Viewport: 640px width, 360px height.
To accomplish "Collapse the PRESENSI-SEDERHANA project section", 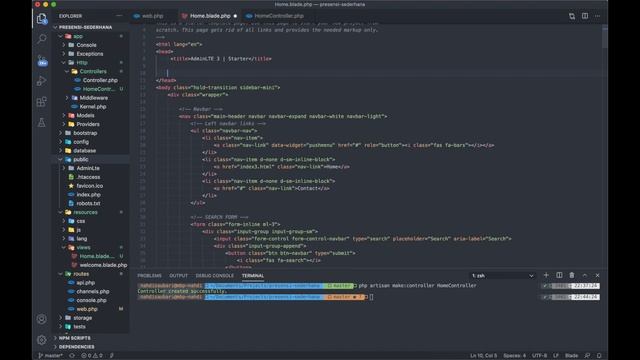I will [85, 27].
